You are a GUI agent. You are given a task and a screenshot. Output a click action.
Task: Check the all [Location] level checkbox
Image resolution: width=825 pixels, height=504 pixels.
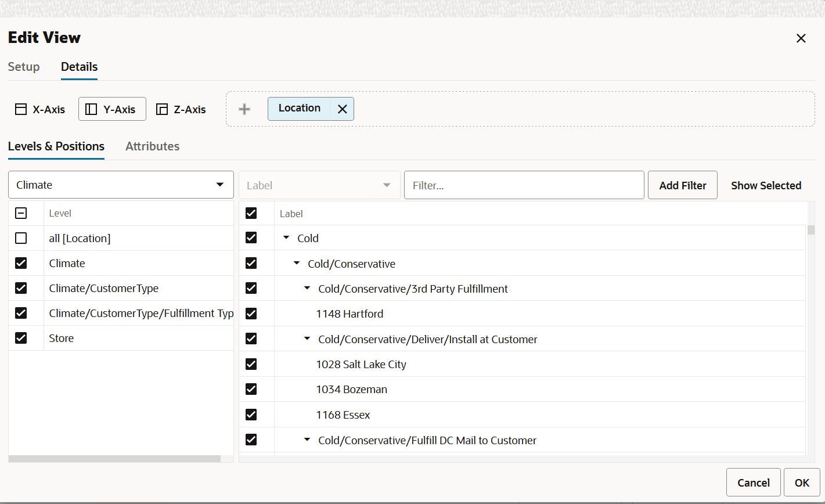21,238
